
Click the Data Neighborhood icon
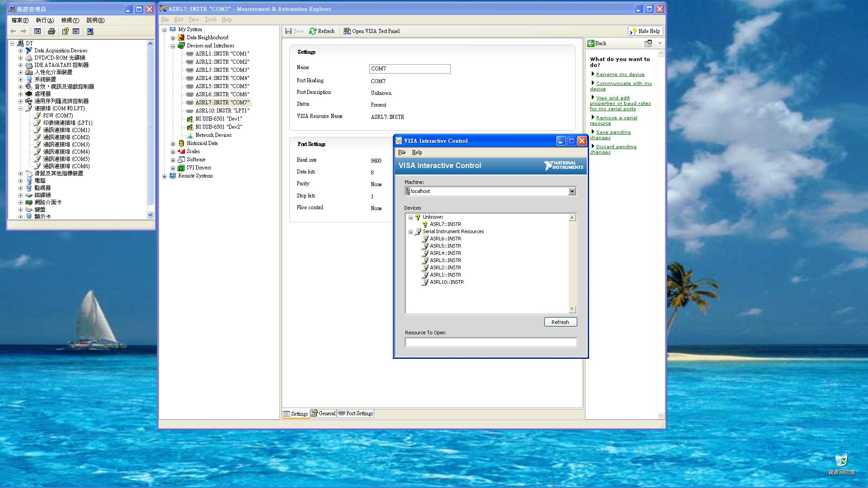click(181, 38)
